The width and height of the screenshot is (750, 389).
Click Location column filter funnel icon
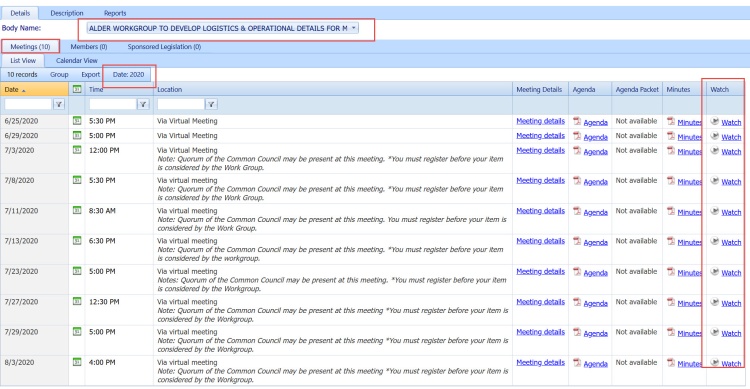pyautogui.click(x=211, y=104)
